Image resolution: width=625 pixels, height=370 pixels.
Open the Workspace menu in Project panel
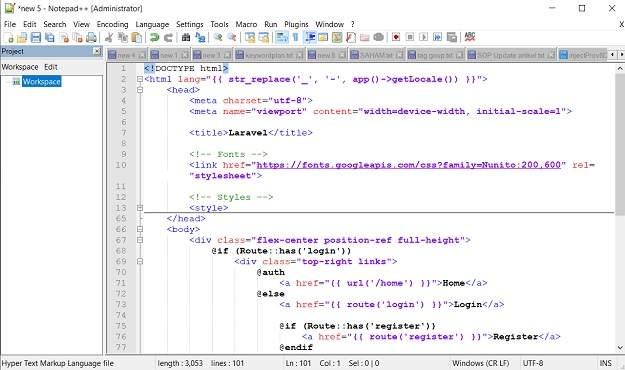20,67
